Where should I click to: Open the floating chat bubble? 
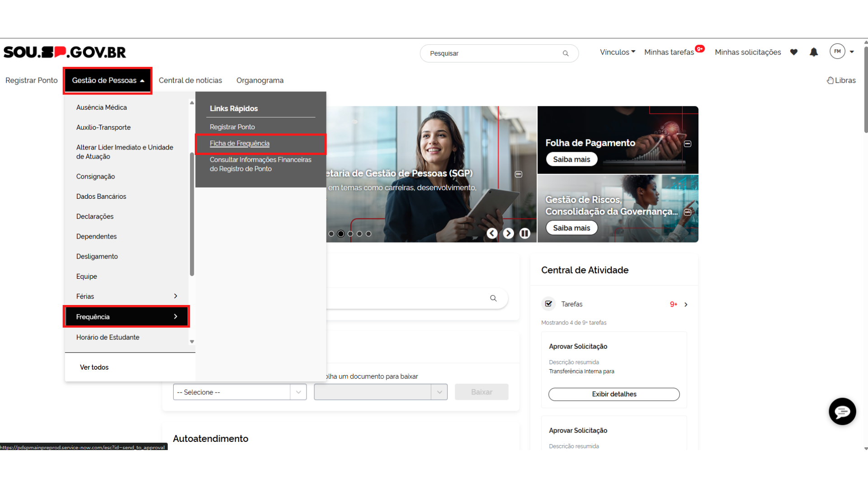(842, 411)
